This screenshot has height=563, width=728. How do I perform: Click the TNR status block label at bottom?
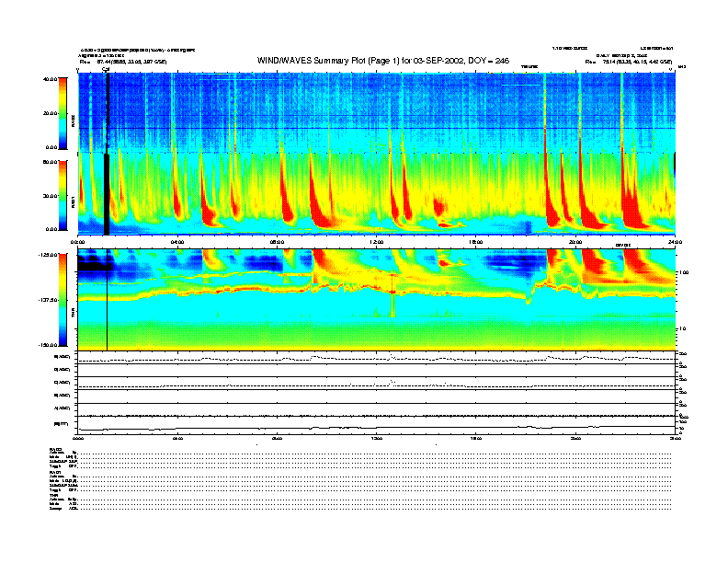[53, 495]
